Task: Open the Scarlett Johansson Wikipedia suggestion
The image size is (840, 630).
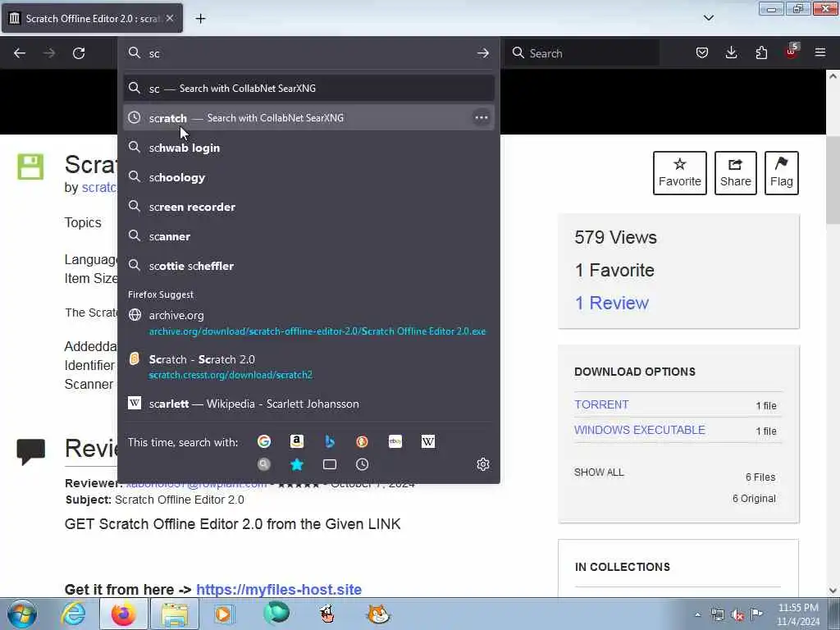Action: (x=308, y=404)
